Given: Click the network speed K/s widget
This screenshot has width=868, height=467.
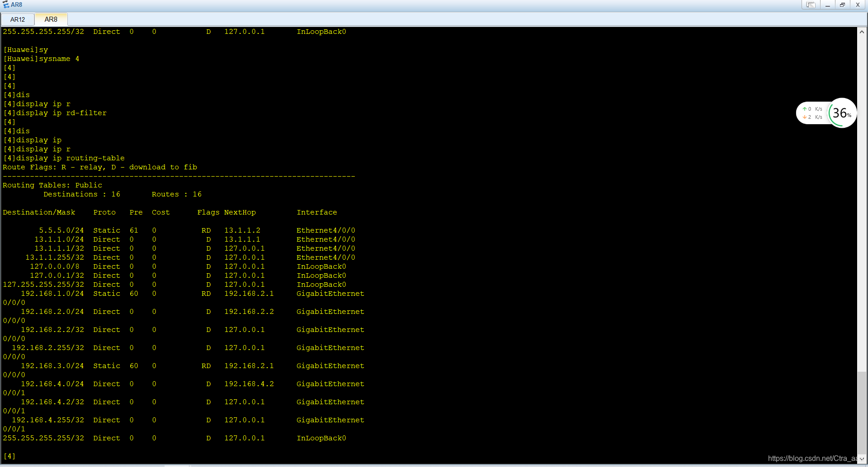Looking at the screenshot, I should (x=812, y=113).
